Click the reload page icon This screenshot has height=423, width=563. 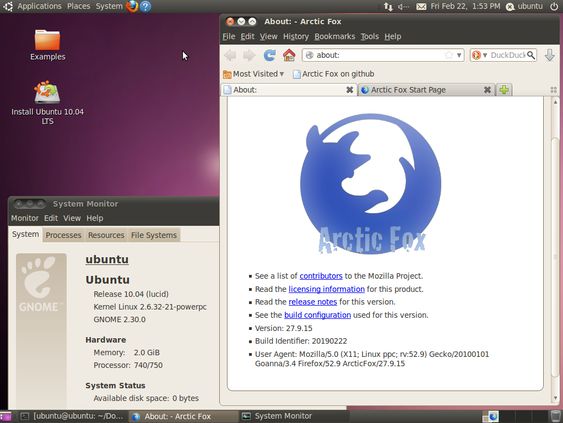pos(270,55)
